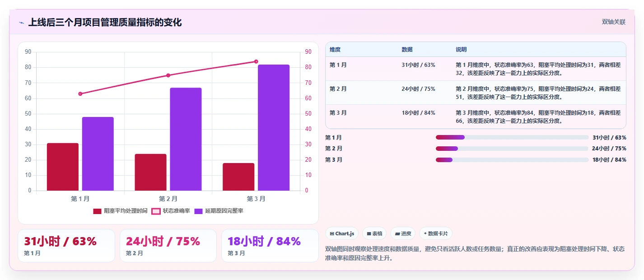This screenshot has width=644, height=280.
Task: Select the 第 2 月 table row label
Action: click(x=338, y=89)
